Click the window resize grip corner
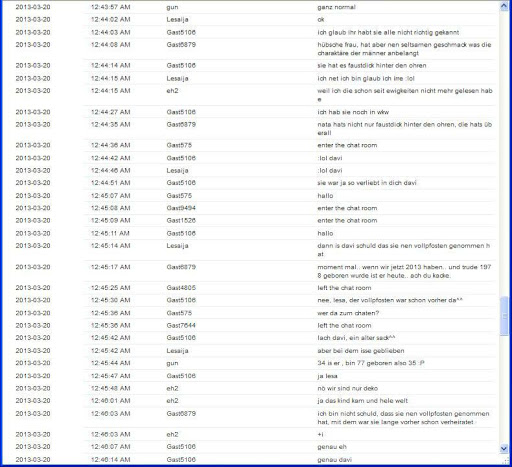Screen dimensions: 512x467 tap(505, 460)
